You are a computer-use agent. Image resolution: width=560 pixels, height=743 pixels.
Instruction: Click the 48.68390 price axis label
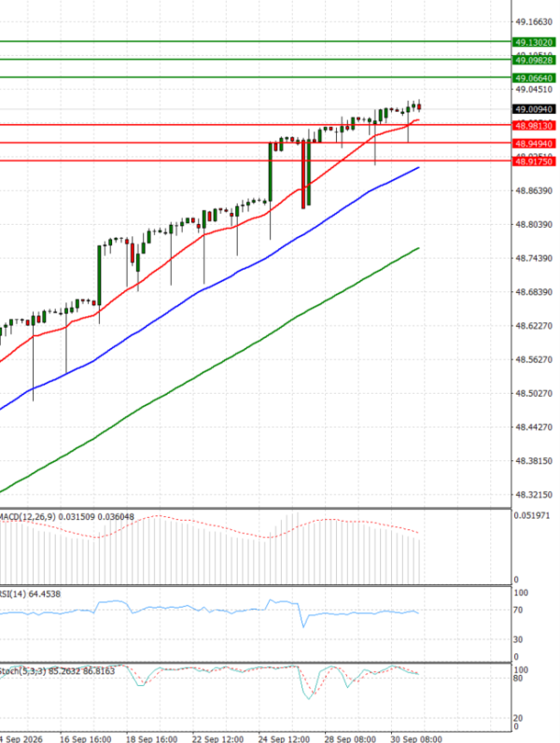(x=534, y=292)
